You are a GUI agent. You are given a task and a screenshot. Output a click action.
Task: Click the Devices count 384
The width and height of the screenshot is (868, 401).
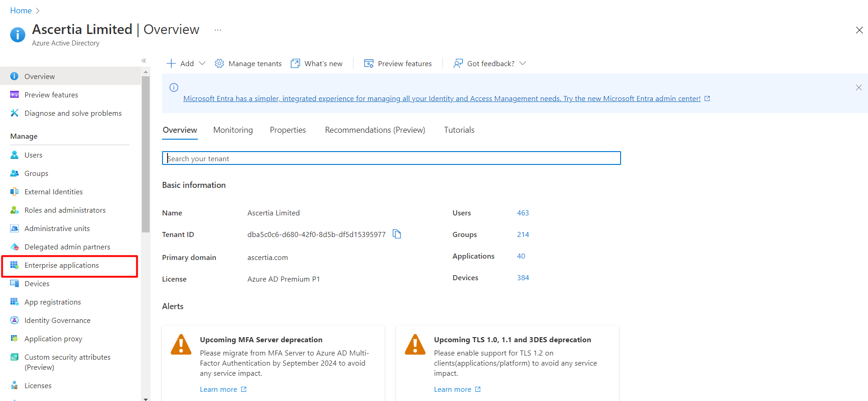coord(523,277)
